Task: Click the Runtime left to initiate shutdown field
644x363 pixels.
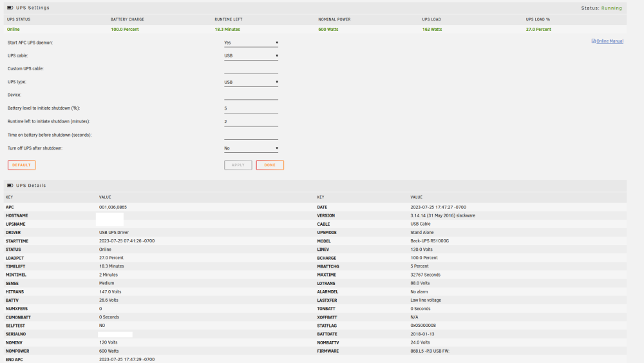Action: (251, 122)
